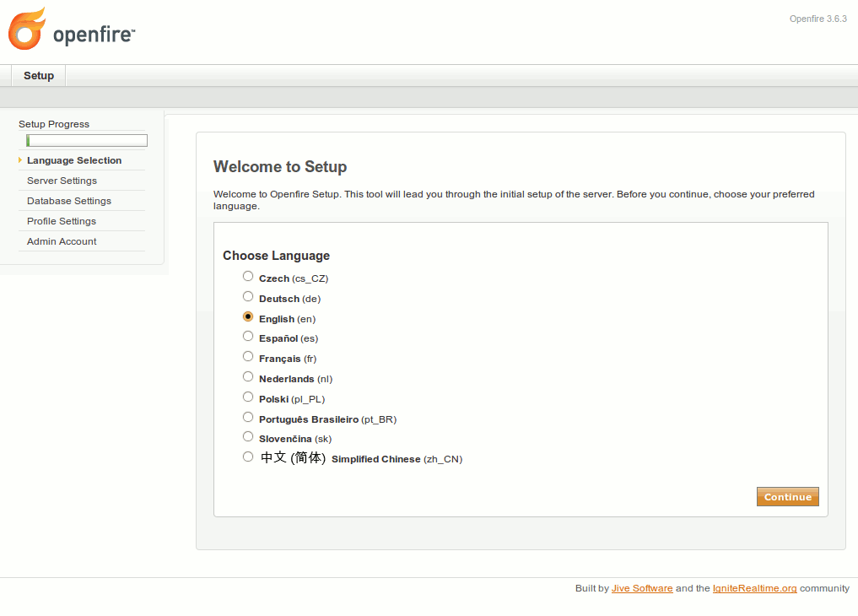Select the Polski radio button
This screenshot has height=616, width=858.
point(248,397)
